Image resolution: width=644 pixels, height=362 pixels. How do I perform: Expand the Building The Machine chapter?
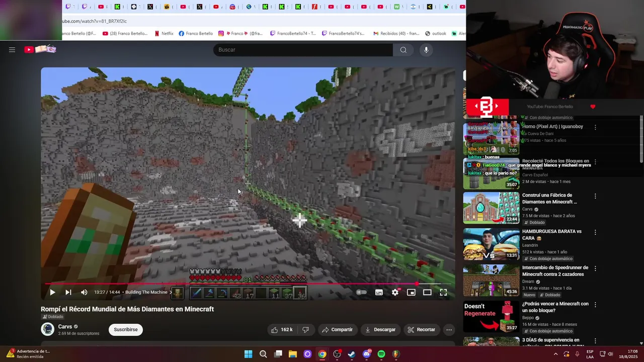148,292
